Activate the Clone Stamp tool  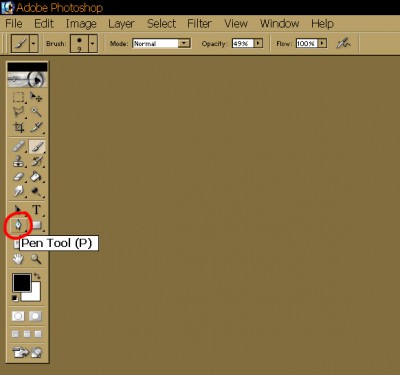[18, 162]
